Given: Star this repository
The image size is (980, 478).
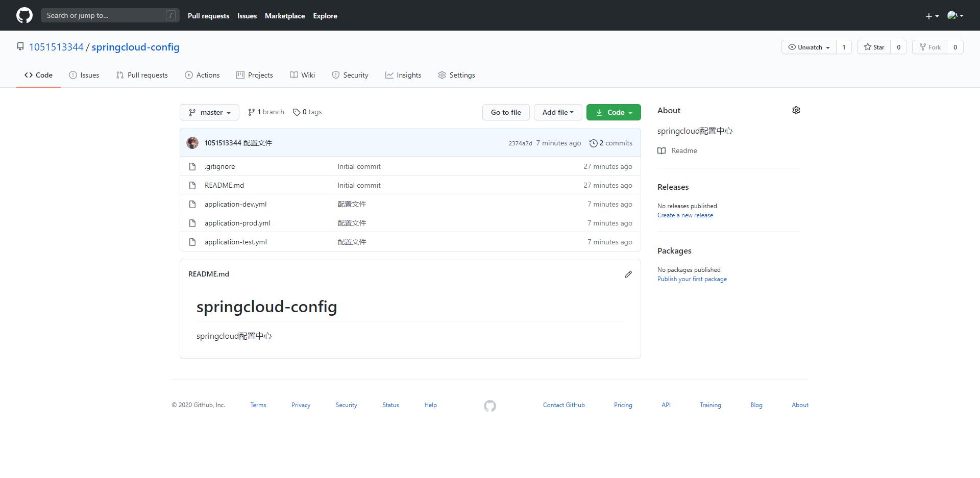Looking at the screenshot, I should 874,47.
